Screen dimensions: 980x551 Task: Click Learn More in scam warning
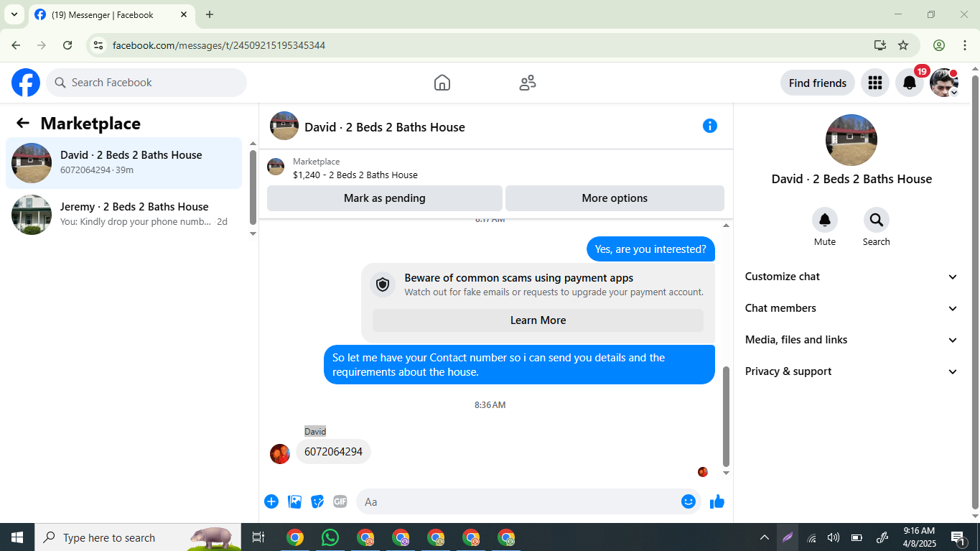click(x=538, y=320)
